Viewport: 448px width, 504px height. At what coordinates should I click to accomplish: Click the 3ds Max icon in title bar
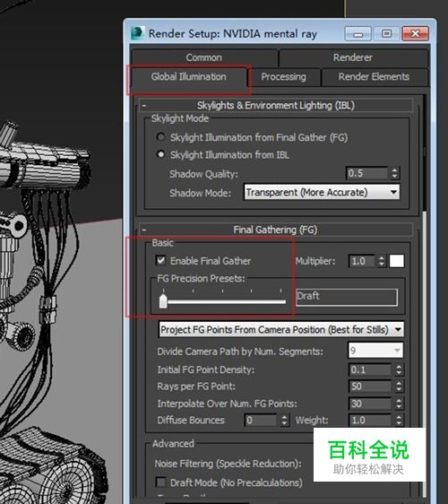click(x=137, y=33)
